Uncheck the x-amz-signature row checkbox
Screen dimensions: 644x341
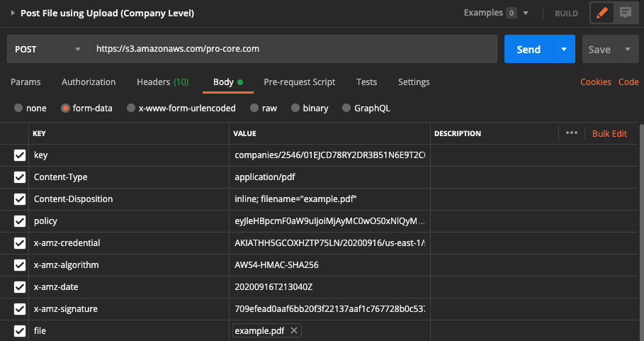click(20, 309)
